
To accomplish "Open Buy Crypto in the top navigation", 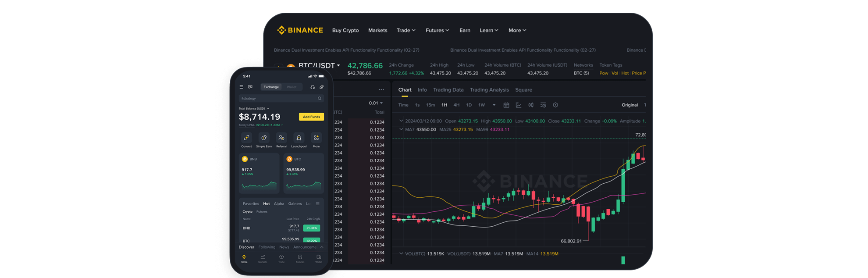I will click(x=345, y=30).
